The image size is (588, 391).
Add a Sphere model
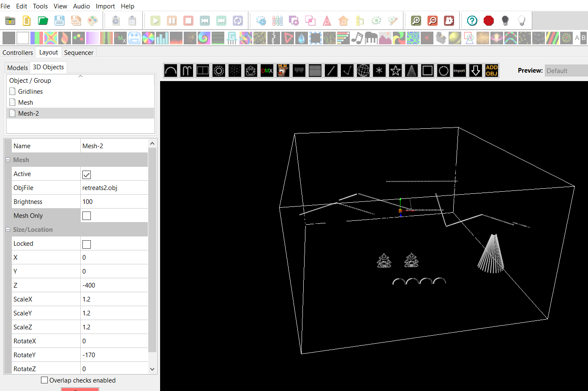[x=363, y=71]
